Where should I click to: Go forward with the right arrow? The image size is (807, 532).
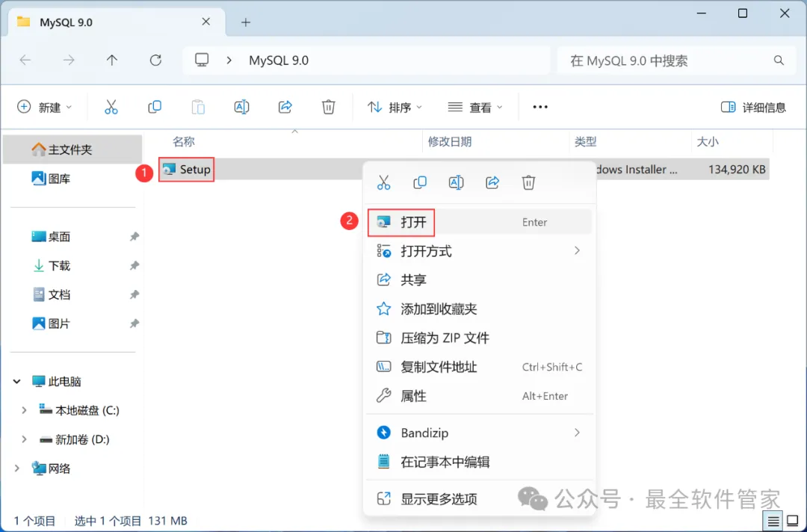(x=69, y=61)
